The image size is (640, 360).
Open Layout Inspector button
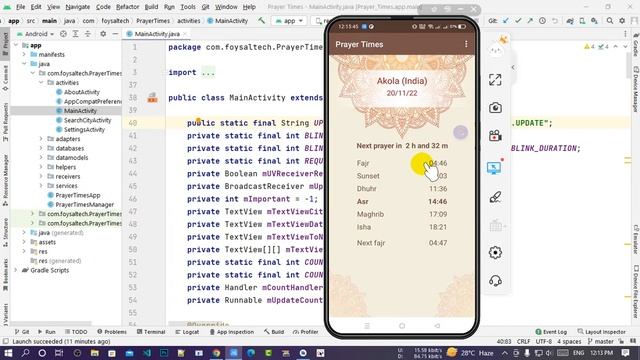point(602,332)
